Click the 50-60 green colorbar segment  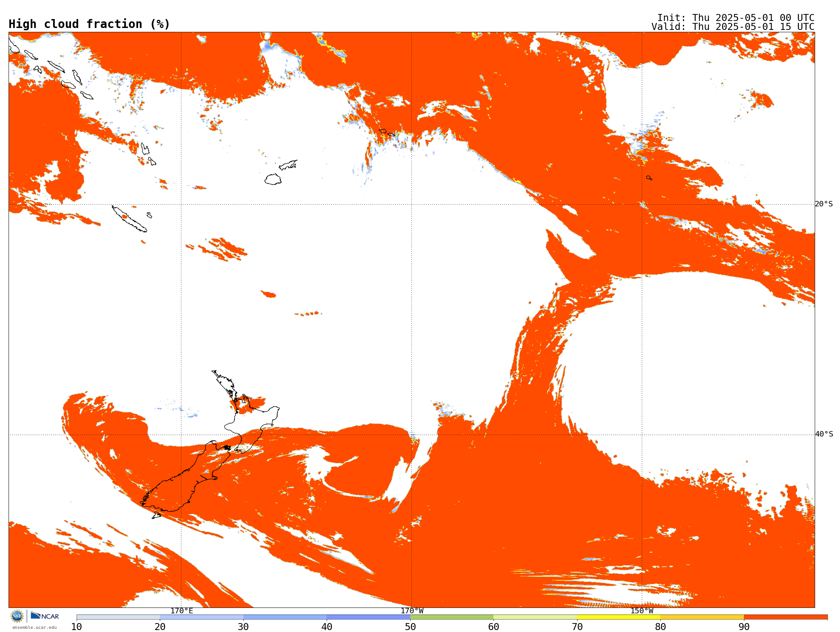(452, 617)
